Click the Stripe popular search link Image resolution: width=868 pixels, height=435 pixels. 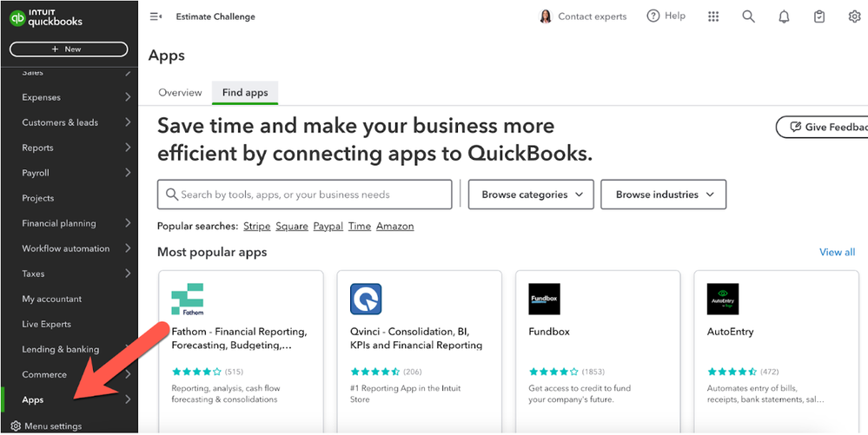coord(256,226)
